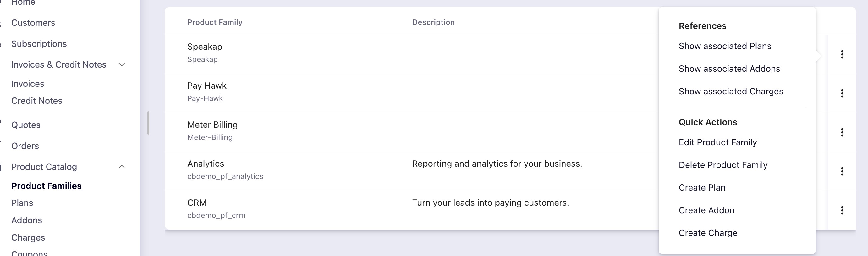868x256 pixels.
Task: Open the Plans sidebar item
Action: click(22, 203)
